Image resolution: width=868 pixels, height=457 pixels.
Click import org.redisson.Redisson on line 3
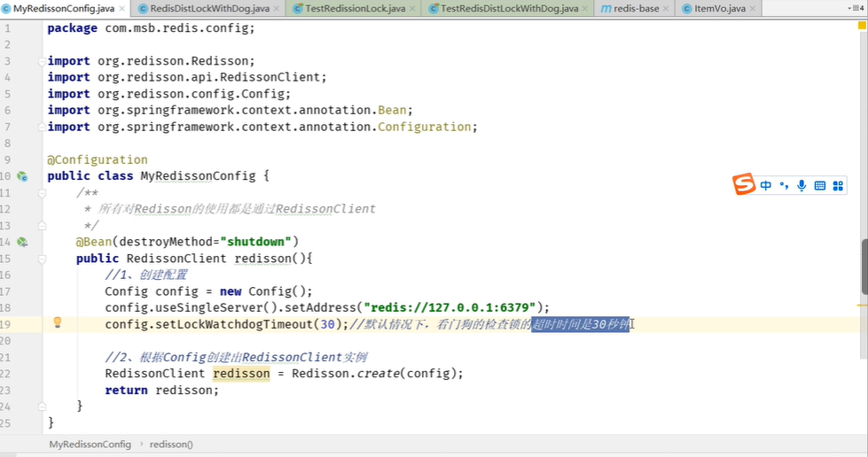151,61
